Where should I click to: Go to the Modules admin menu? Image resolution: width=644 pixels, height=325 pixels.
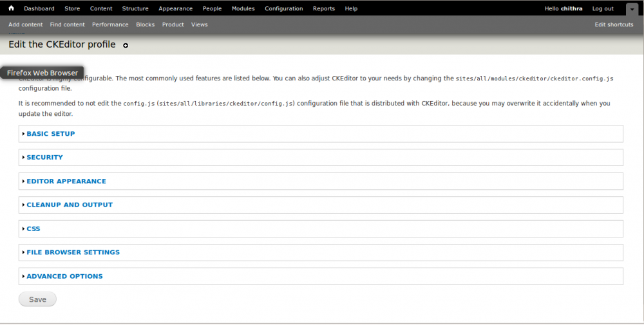(x=243, y=8)
